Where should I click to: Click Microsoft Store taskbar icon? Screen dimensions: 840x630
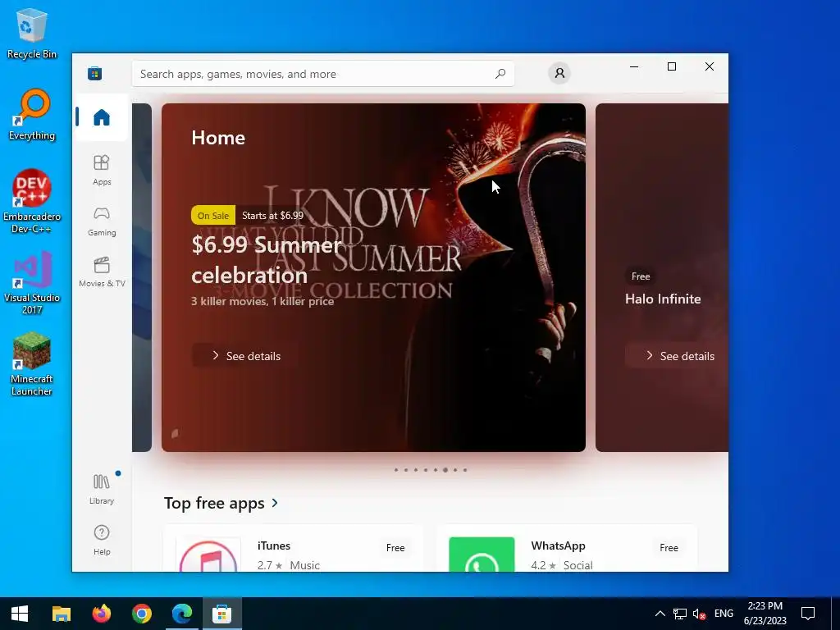221,614
